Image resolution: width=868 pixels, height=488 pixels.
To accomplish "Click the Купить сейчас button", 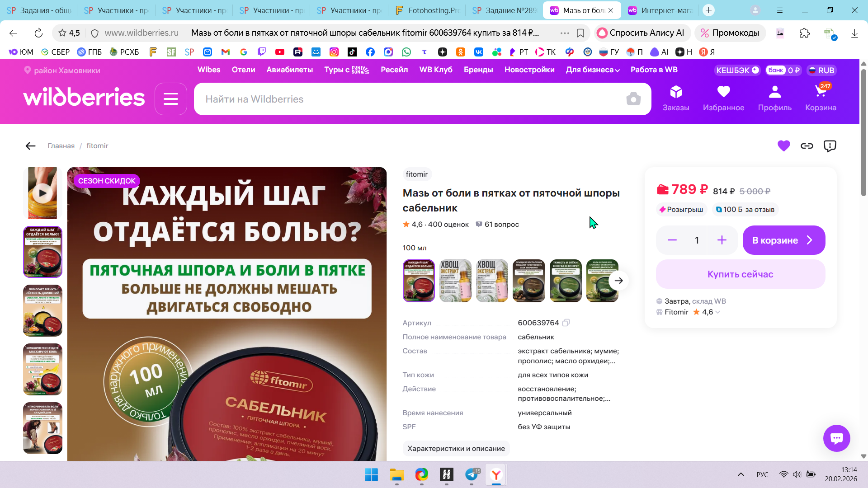I will point(740,274).
